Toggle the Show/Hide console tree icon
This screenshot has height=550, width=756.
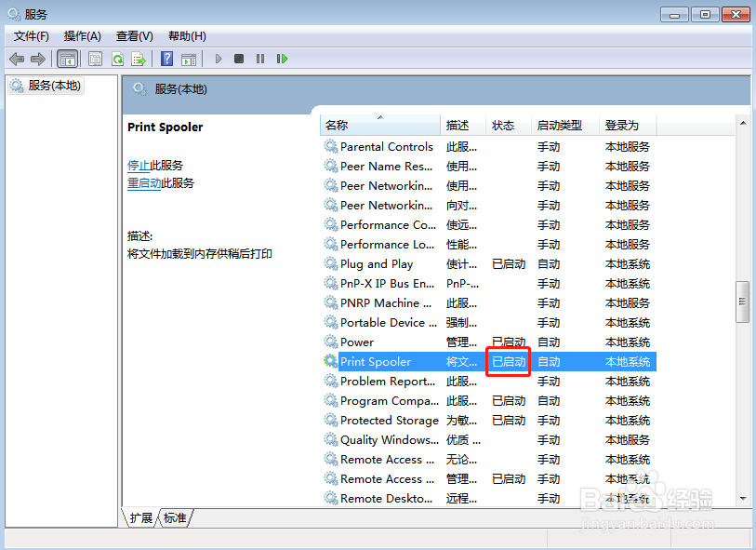coord(66,59)
